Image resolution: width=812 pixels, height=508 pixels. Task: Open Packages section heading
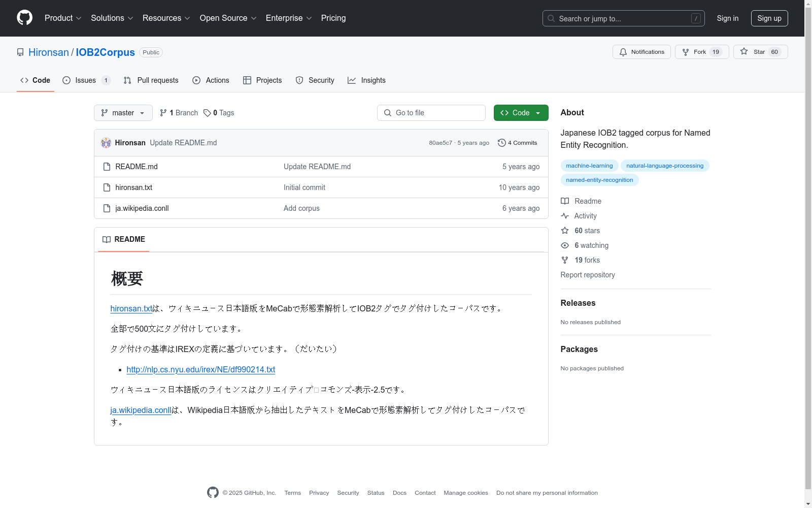[x=579, y=349]
